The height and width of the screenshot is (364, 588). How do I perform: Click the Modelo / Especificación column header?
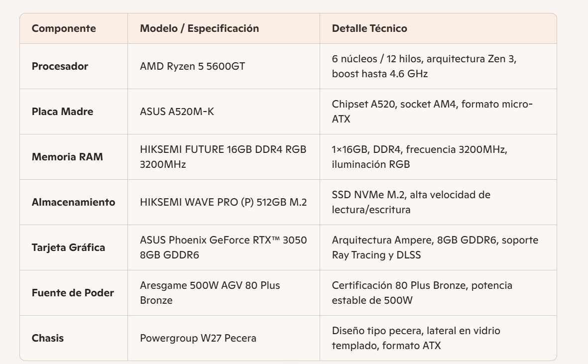[x=199, y=28]
